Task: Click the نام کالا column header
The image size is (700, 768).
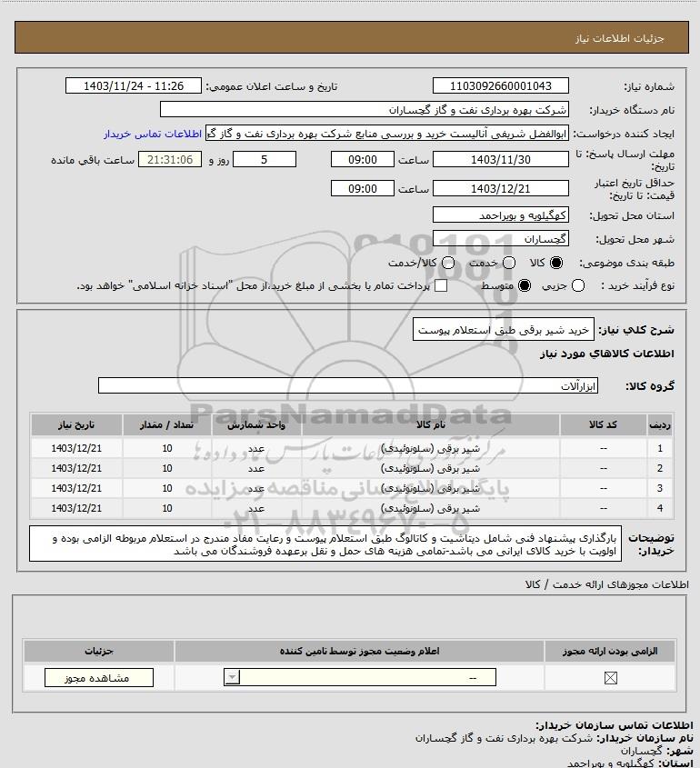Action: tap(431, 424)
